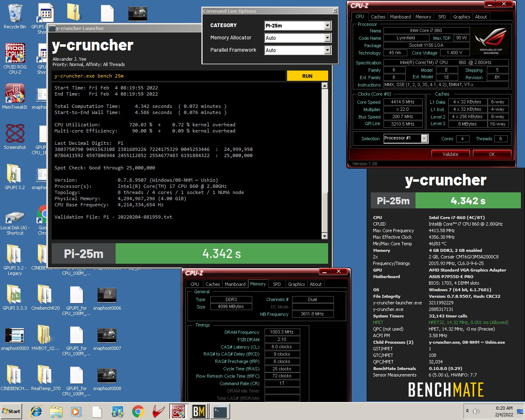Click the blank document taskbar icon

click(97, 411)
